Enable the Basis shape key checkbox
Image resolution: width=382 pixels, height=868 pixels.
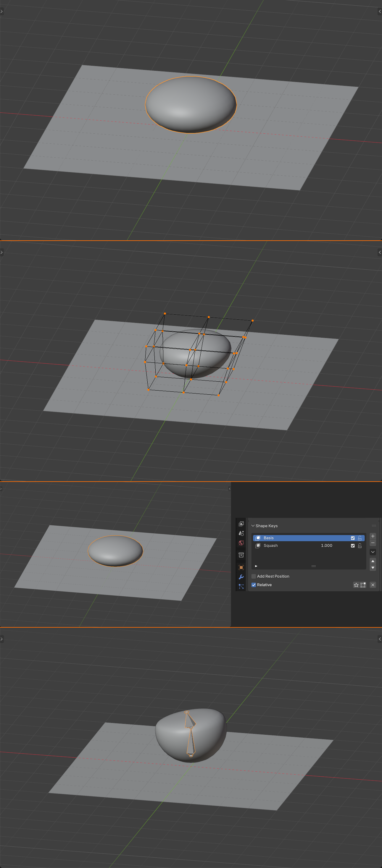point(353,538)
